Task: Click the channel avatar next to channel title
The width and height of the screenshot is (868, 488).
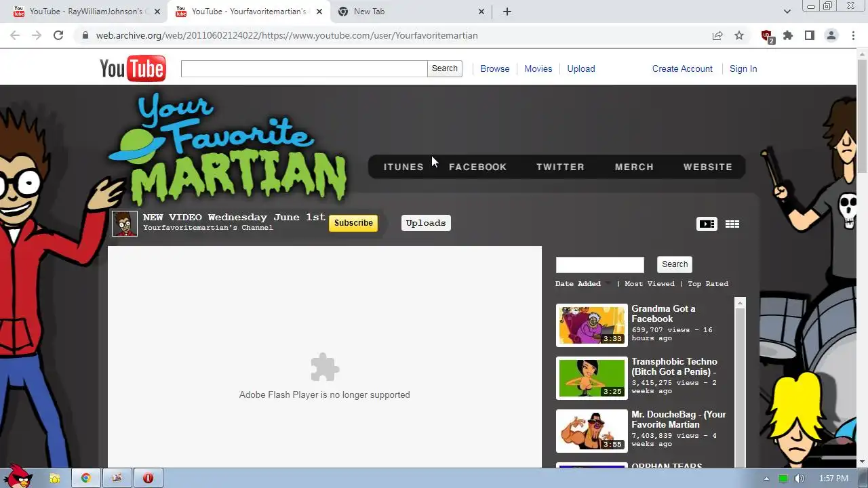Action: [125, 223]
